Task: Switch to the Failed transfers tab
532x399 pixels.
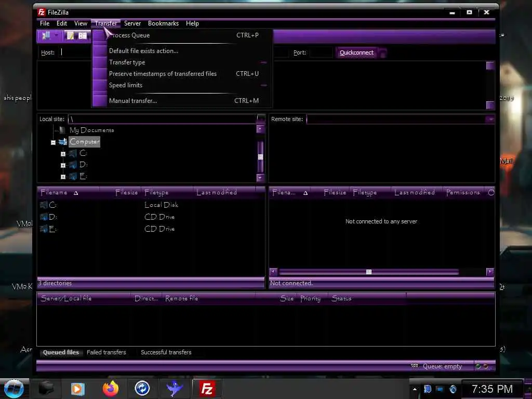Action: (106, 353)
